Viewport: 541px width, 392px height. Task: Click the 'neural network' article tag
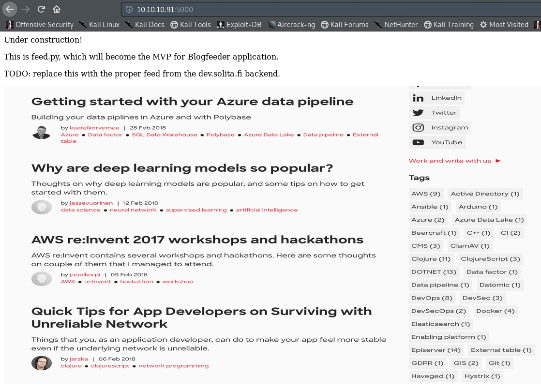(133, 210)
